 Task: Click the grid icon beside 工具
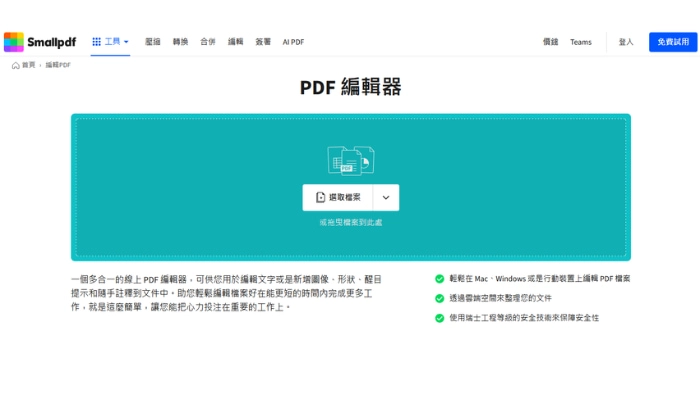96,42
